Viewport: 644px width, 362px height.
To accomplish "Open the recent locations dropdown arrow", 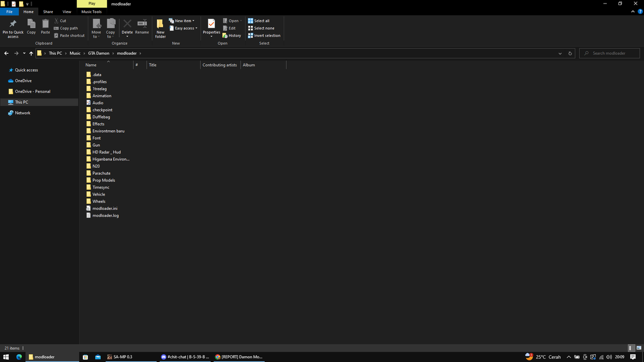I will (x=24, y=53).
